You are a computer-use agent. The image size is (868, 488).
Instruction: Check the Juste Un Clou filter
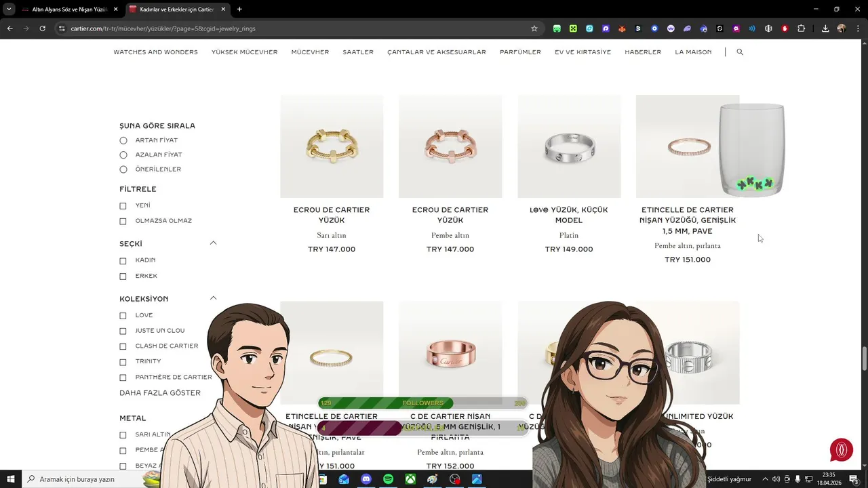[123, 331]
